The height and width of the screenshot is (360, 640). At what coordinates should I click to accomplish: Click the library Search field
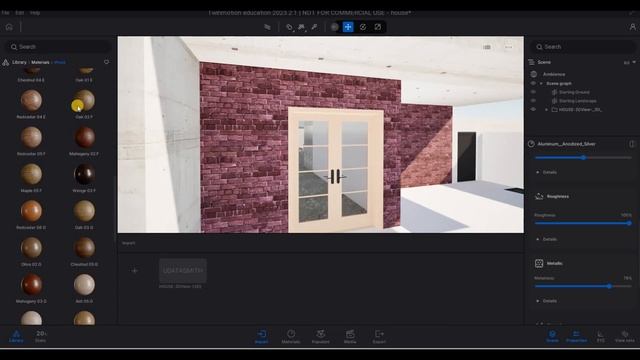point(57,47)
